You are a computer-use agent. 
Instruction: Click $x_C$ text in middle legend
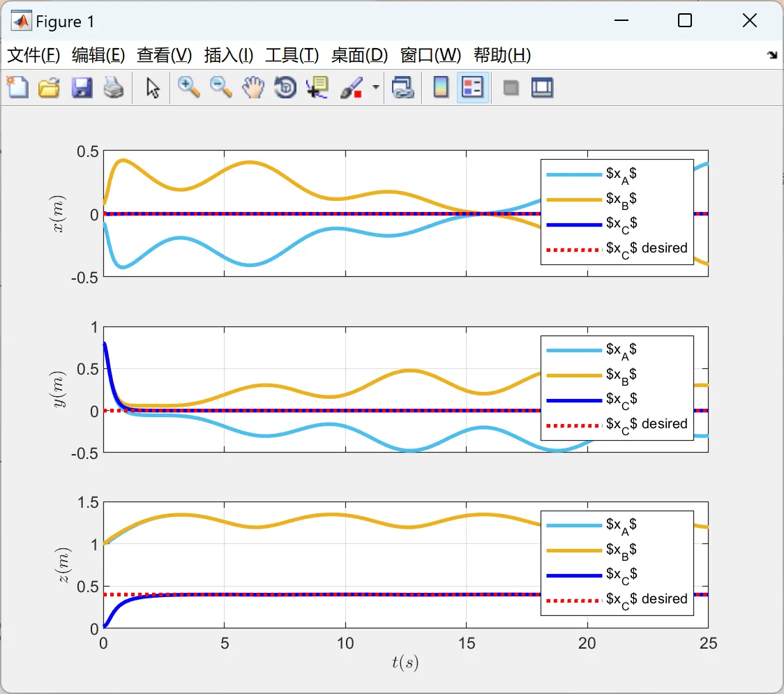point(621,400)
